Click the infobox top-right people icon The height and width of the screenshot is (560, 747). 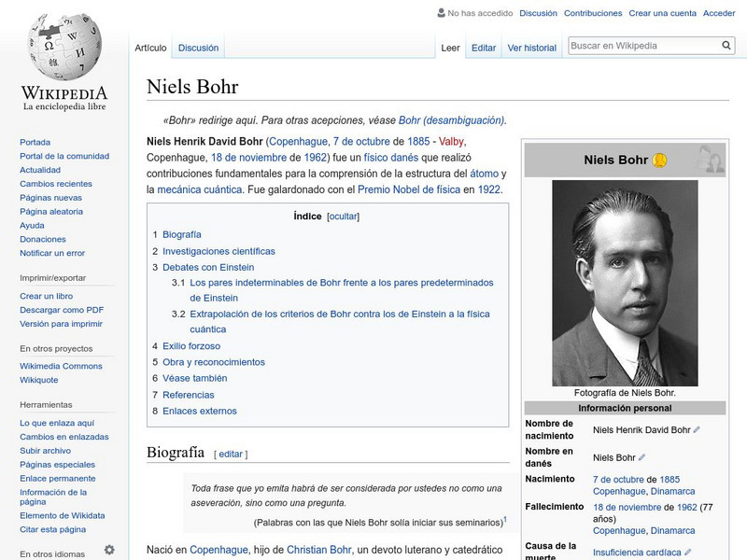point(710,159)
